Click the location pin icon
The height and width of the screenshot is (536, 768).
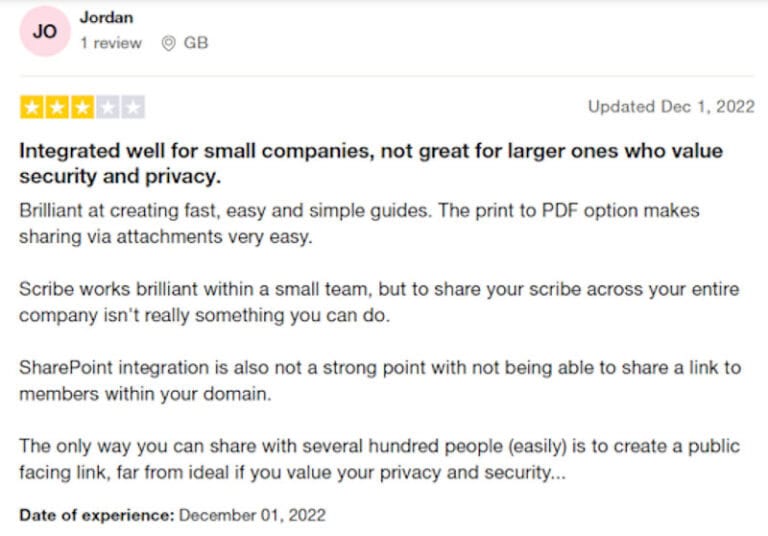(x=168, y=44)
